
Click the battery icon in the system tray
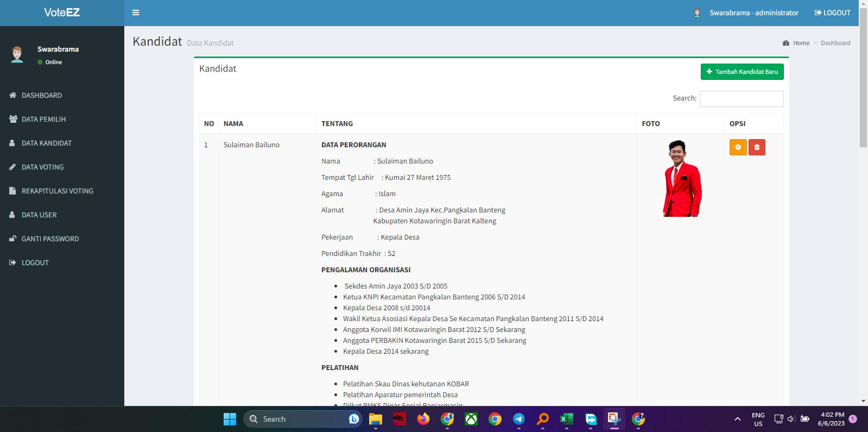click(x=805, y=419)
